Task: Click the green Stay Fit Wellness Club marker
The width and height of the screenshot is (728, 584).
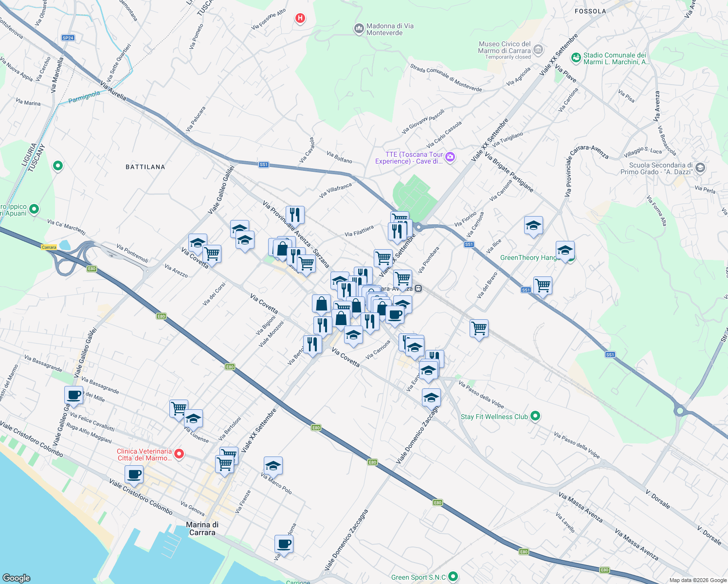Action: tap(534, 417)
